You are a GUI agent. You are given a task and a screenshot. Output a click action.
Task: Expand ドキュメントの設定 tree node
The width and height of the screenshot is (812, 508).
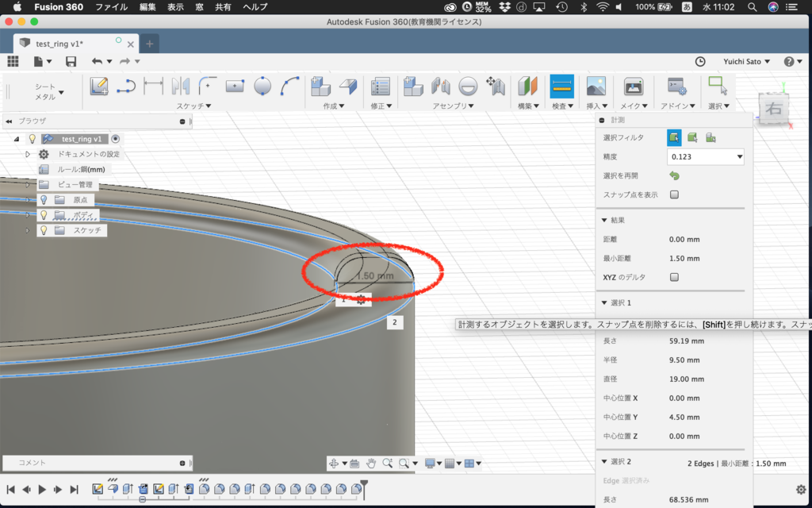point(28,154)
